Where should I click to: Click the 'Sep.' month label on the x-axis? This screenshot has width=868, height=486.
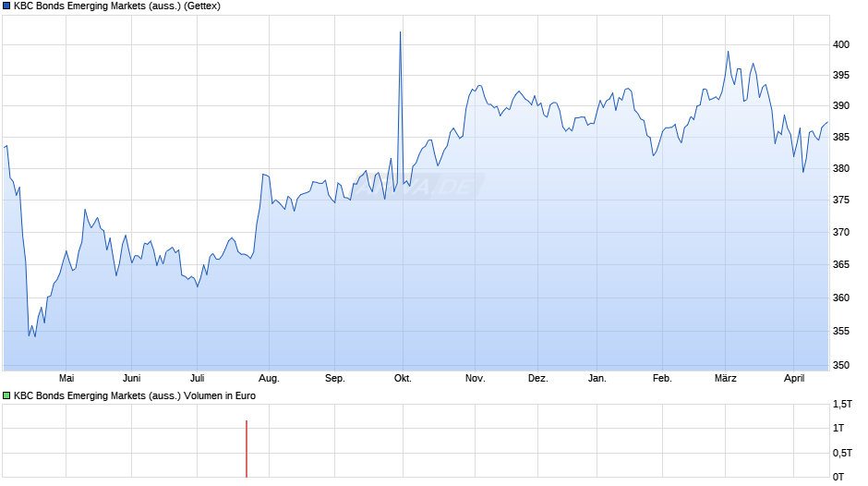pyautogui.click(x=335, y=378)
